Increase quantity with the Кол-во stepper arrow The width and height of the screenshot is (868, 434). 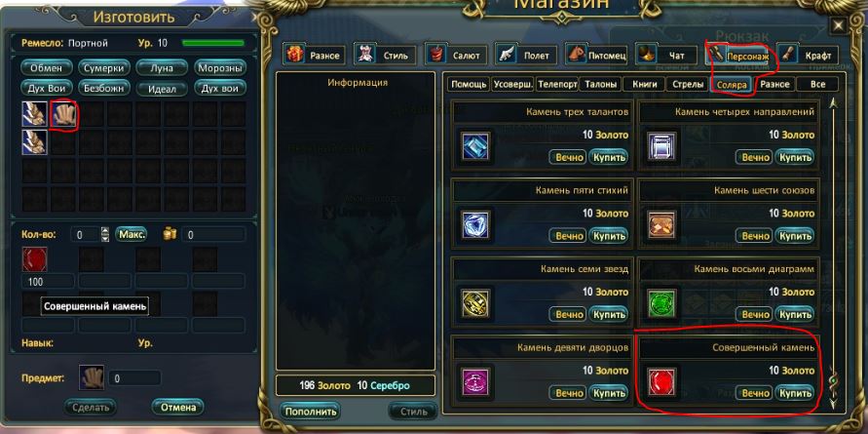(x=105, y=230)
